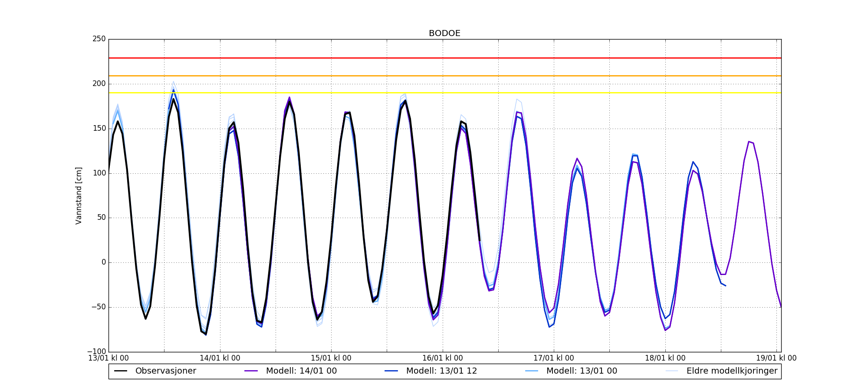Click the light blue legend line for Modell: 13/01 00
The image size is (868, 391).
point(532,371)
